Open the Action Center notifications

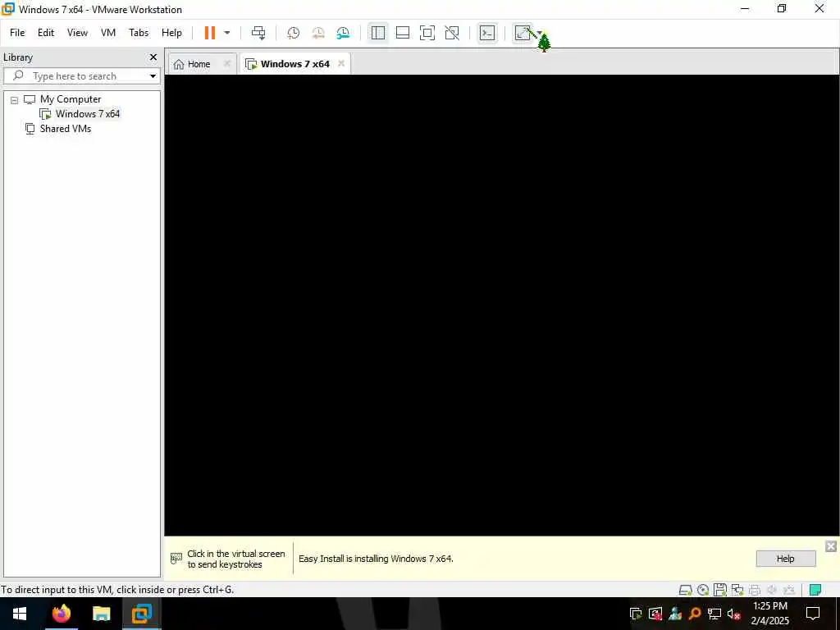[x=813, y=614]
